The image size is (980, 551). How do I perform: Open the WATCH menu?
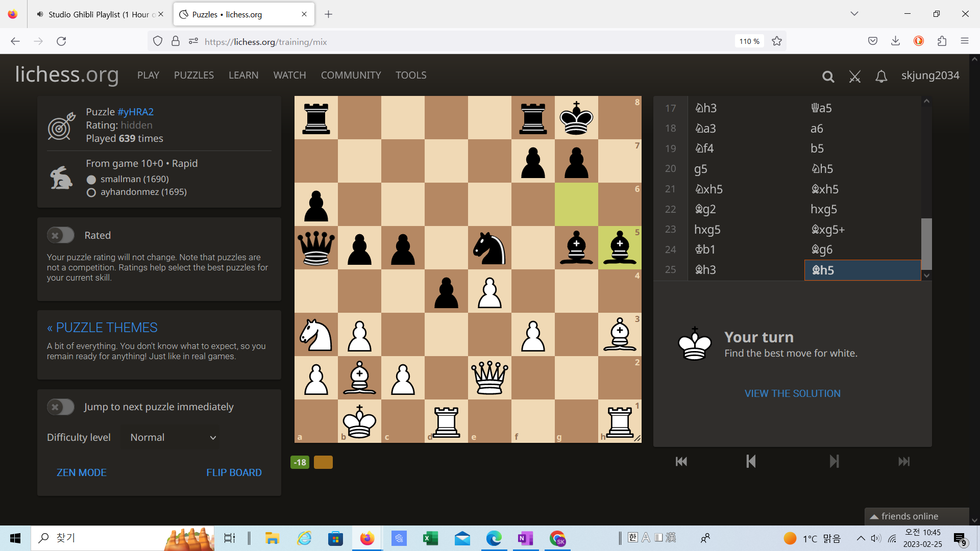tap(289, 75)
